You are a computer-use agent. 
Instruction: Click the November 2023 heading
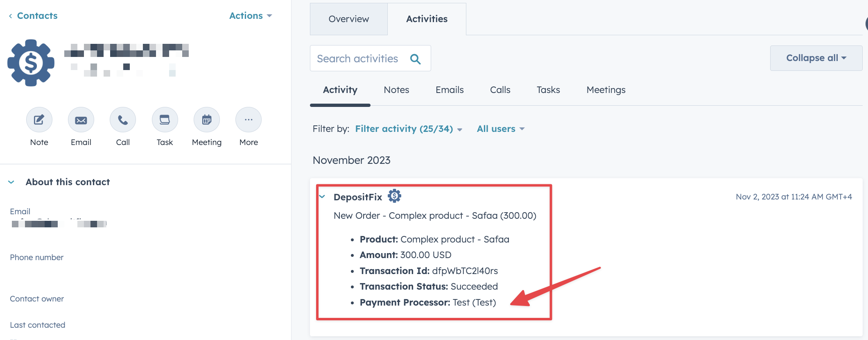(x=351, y=160)
